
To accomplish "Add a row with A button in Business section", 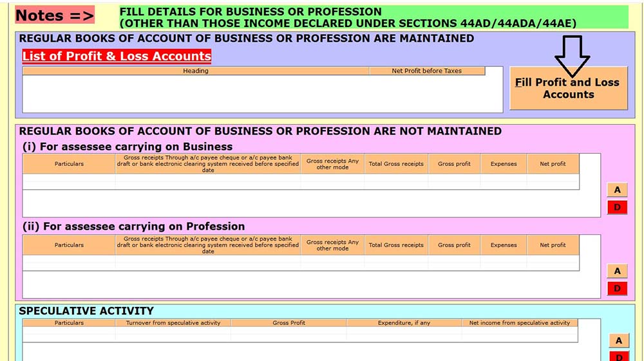I will click(617, 190).
